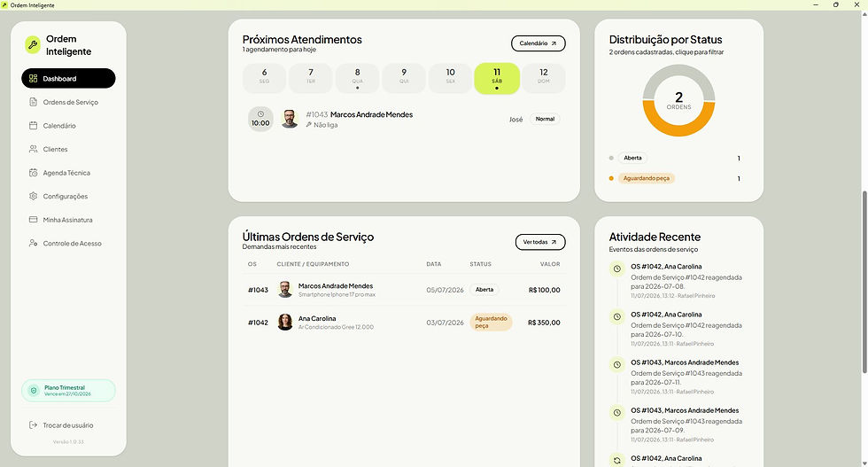Image resolution: width=868 pixels, height=467 pixels.
Task: Click the Aberta status of order #1043
Action: (484, 290)
